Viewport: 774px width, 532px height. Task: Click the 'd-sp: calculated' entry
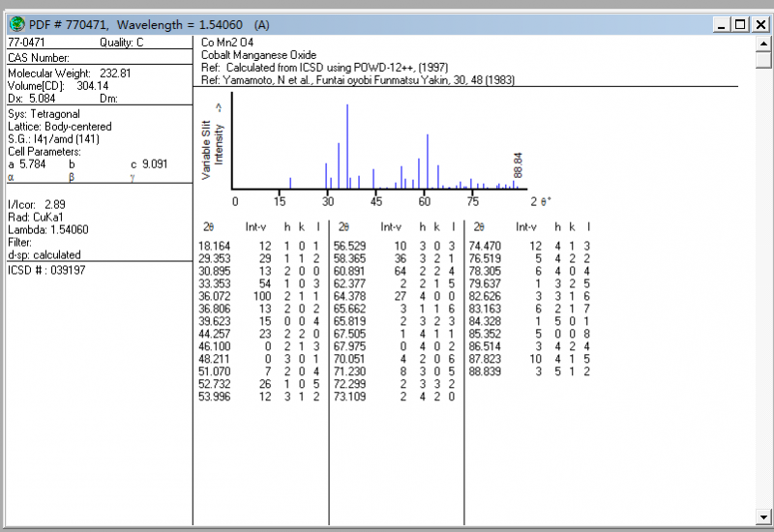tap(44, 254)
